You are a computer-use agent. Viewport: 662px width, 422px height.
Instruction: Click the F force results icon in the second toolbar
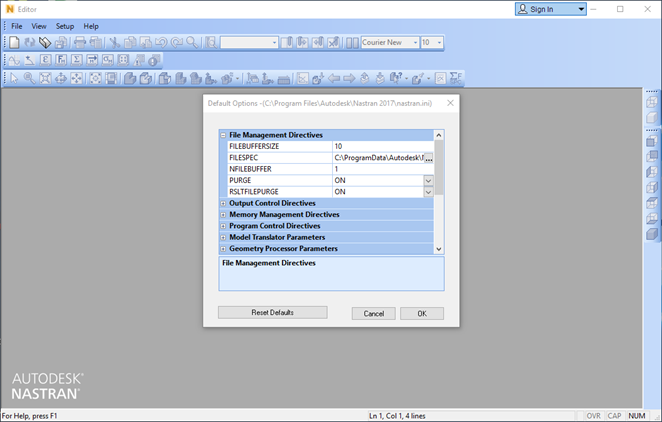(x=61, y=60)
